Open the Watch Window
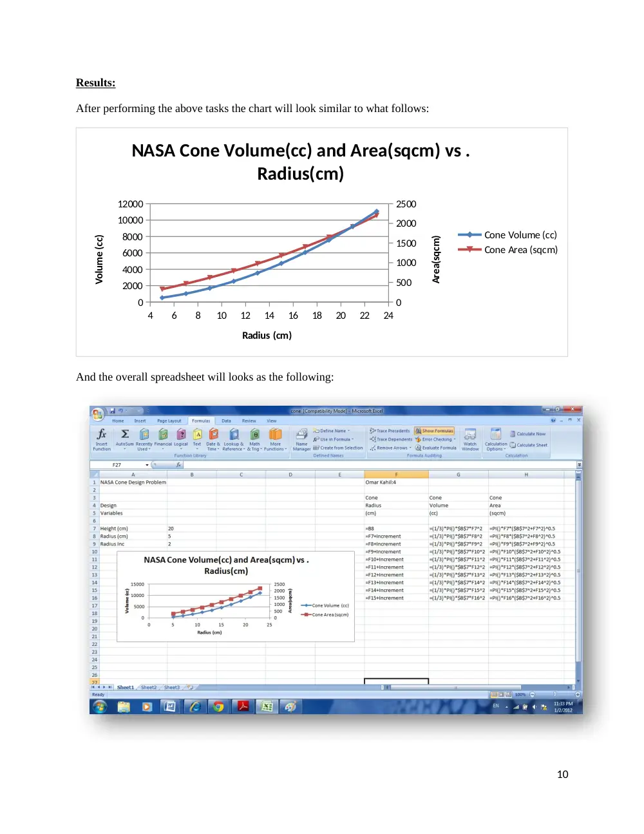Viewport: 644px width, 834px height. coord(470,439)
